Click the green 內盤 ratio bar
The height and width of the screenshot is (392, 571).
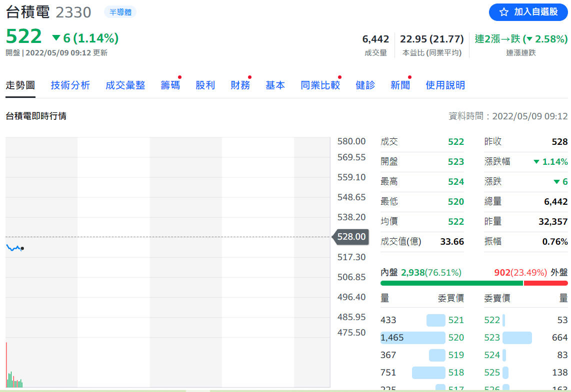coord(451,283)
